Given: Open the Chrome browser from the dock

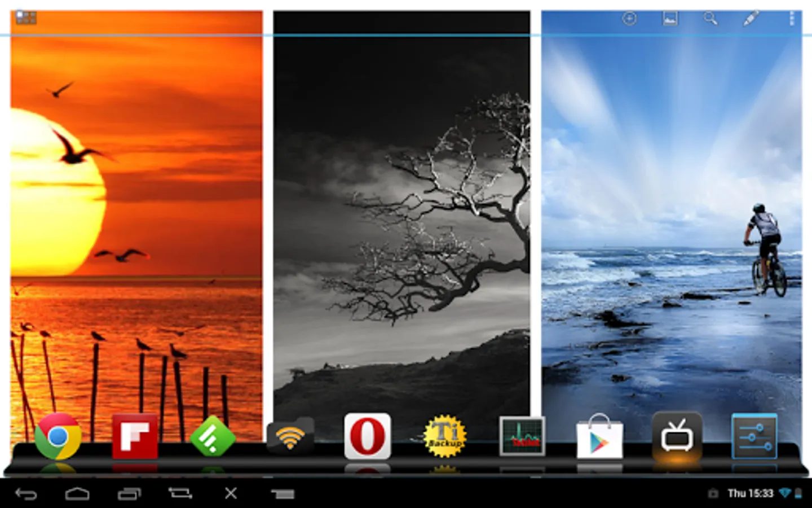Looking at the screenshot, I should [x=58, y=436].
